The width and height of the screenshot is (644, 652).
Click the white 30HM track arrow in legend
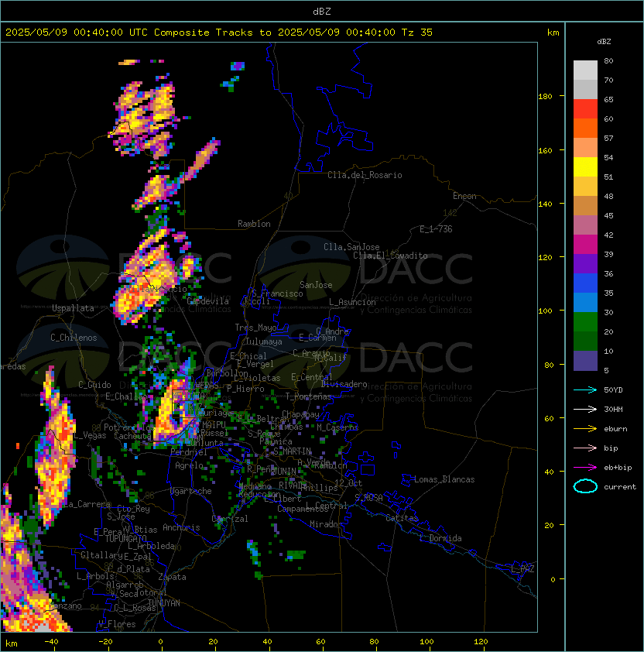[x=585, y=409]
